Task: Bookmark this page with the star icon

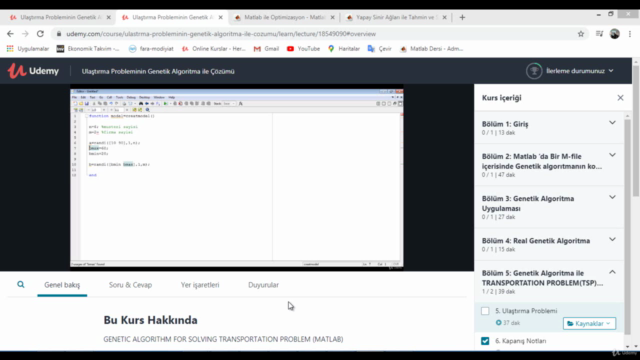Action: [581, 34]
